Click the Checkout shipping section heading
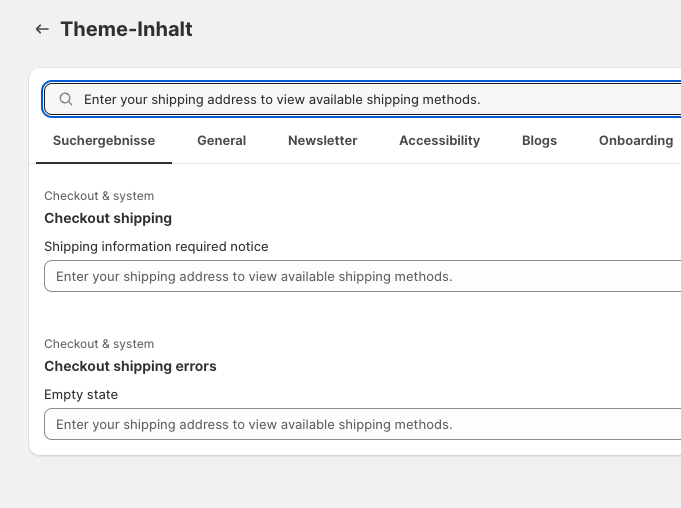 click(x=108, y=218)
